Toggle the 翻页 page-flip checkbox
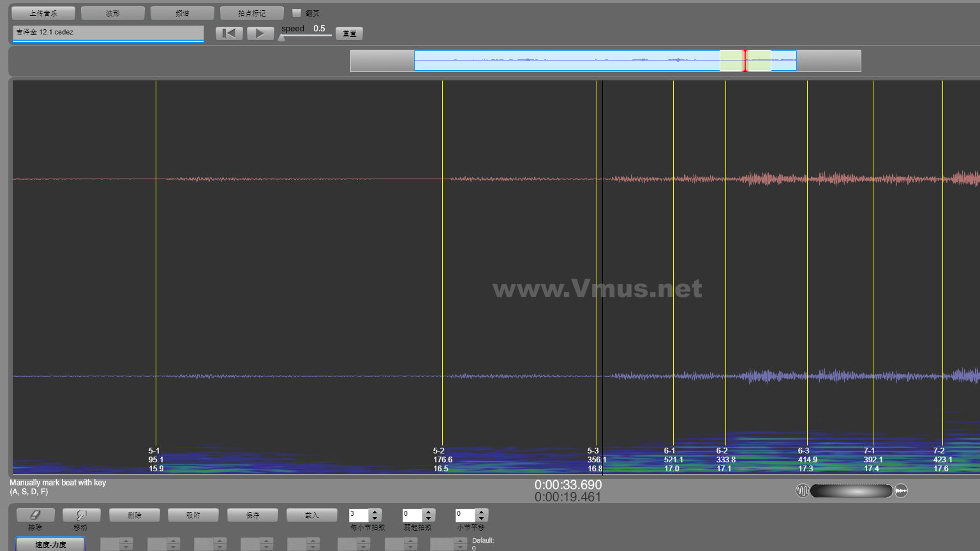 coord(297,13)
